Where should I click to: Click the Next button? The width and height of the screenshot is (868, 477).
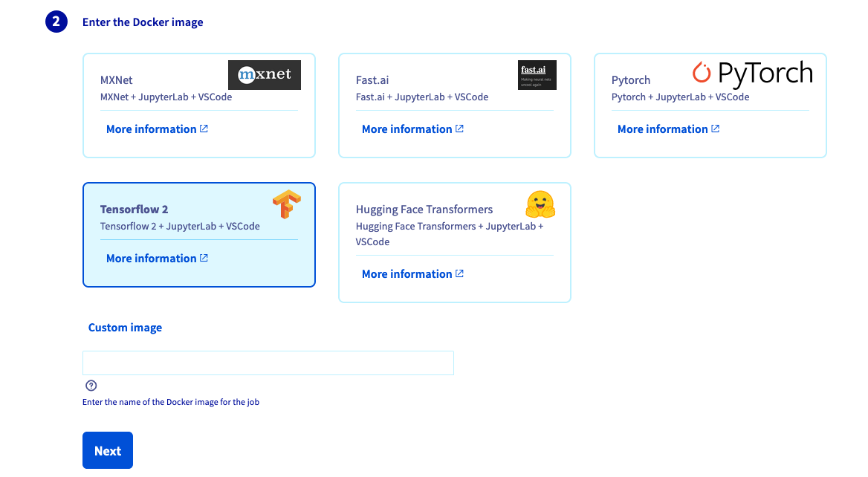[108, 450]
